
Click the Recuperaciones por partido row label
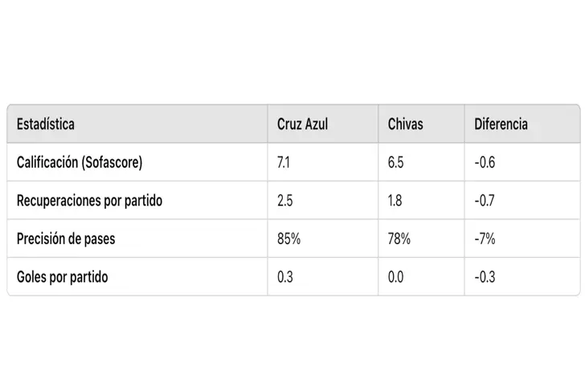[89, 201]
